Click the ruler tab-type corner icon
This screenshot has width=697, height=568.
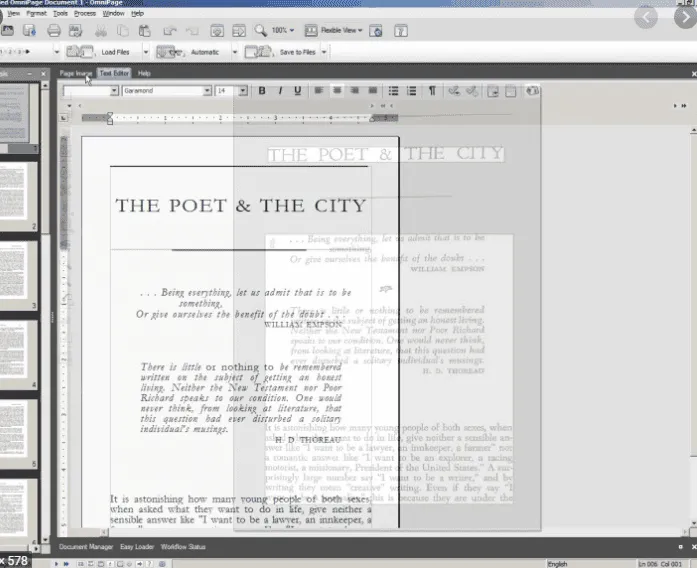click(x=64, y=118)
